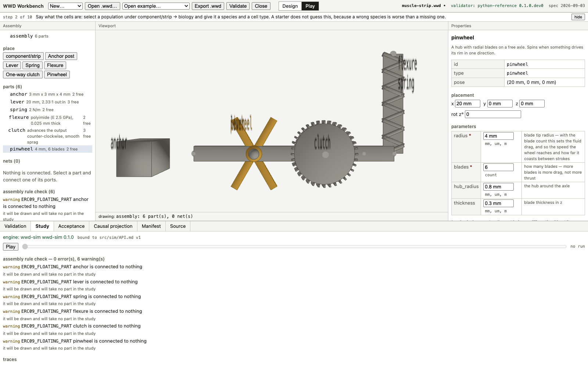The height and width of the screenshot is (368, 588).
Task: Click the Open .wwd… button
Action: coord(103,6)
